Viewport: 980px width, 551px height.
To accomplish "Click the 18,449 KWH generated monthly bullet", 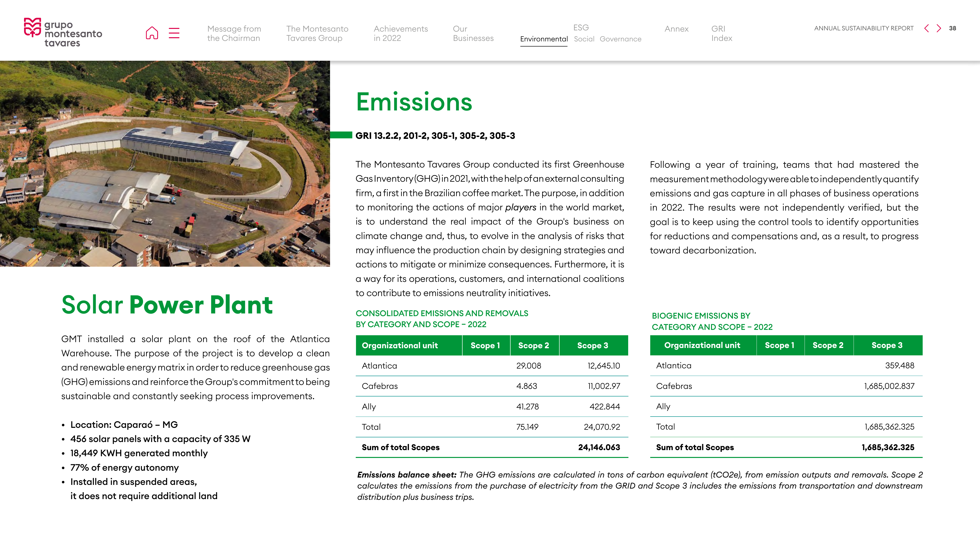I will tap(139, 453).
